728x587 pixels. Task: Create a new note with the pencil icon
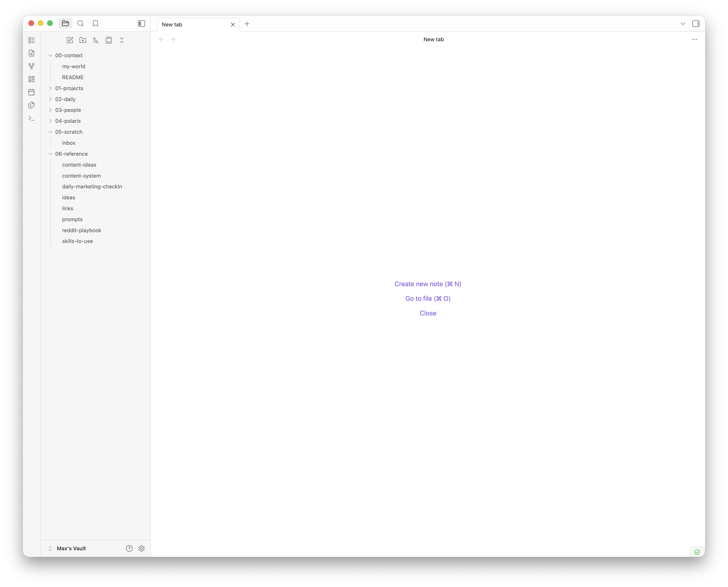[x=70, y=40]
